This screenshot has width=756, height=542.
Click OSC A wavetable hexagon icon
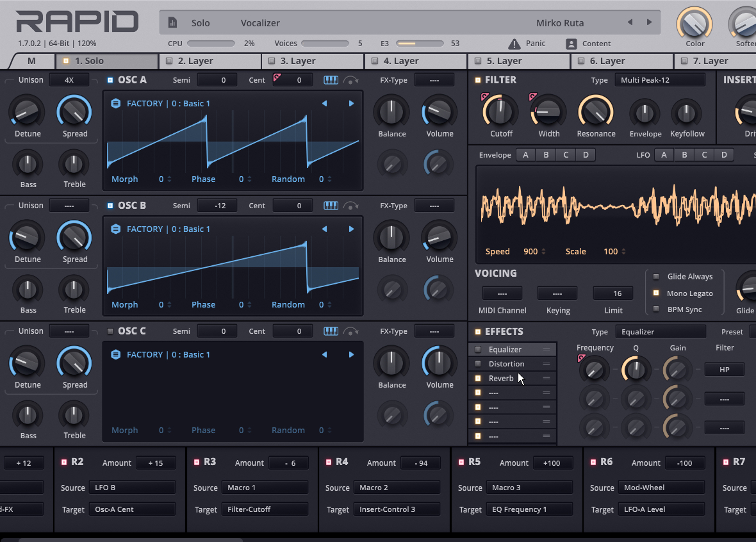point(116,103)
